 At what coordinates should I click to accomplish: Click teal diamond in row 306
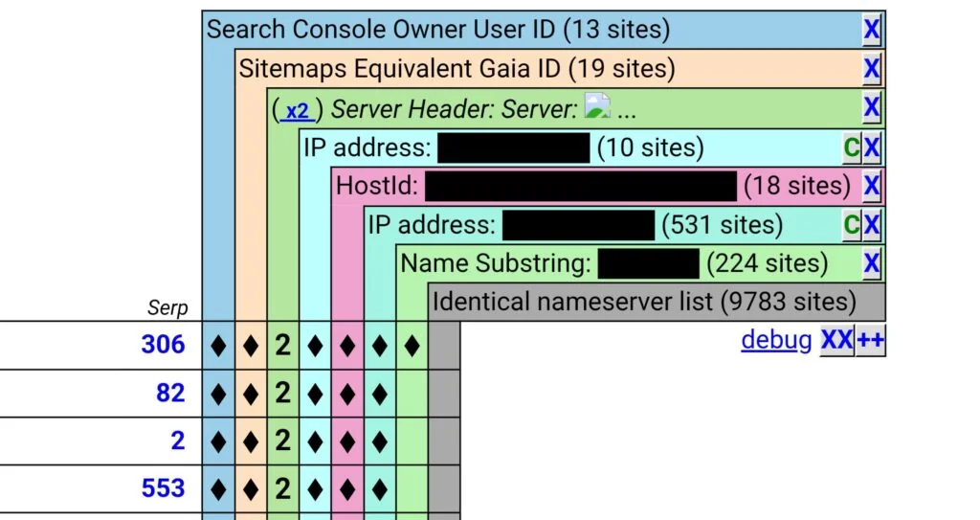pos(379,346)
